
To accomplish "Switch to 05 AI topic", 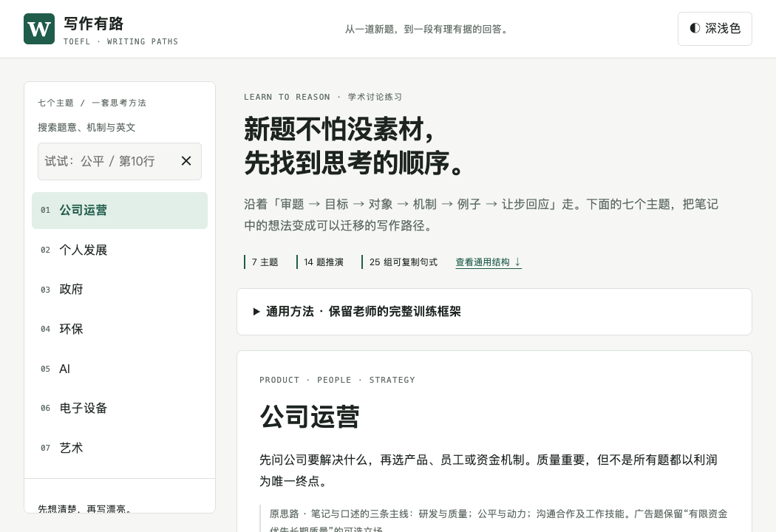I will tap(119, 369).
